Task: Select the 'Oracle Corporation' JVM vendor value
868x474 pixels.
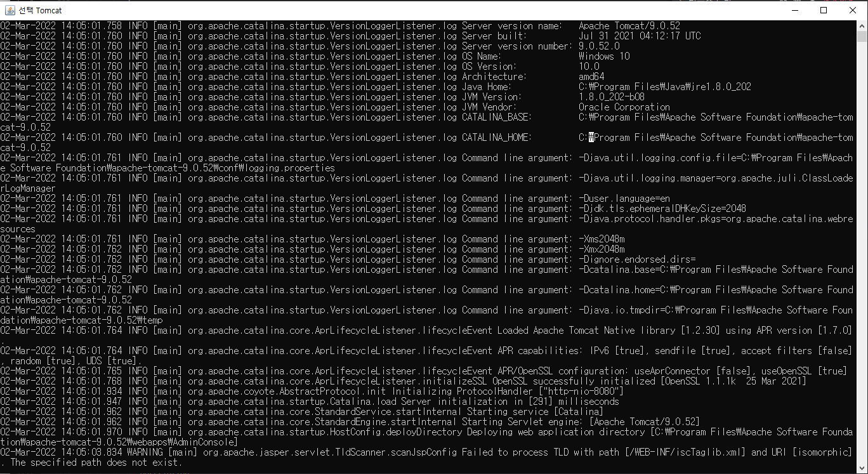Action: tap(624, 107)
